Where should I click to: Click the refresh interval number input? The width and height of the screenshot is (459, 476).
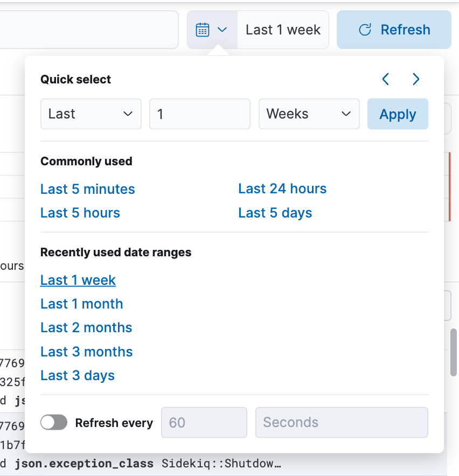(x=204, y=422)
